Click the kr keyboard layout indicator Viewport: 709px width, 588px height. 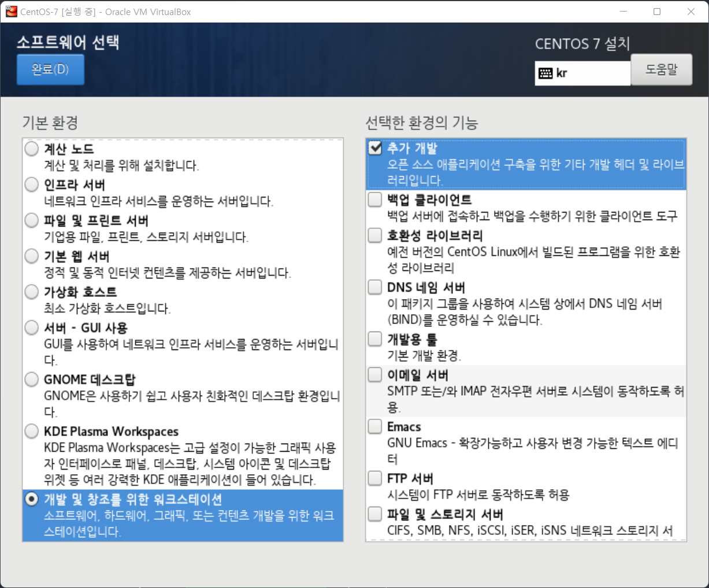(x=582, y=73)
